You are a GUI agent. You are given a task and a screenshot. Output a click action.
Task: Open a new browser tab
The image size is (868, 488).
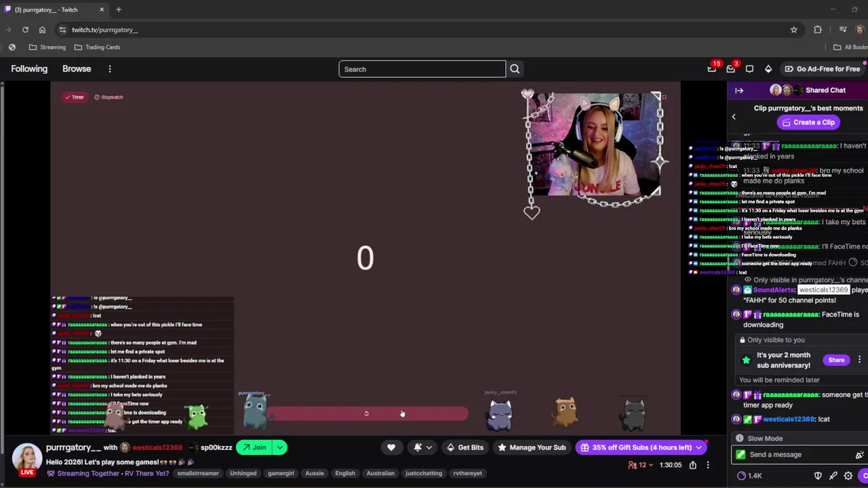coord(119,9)
